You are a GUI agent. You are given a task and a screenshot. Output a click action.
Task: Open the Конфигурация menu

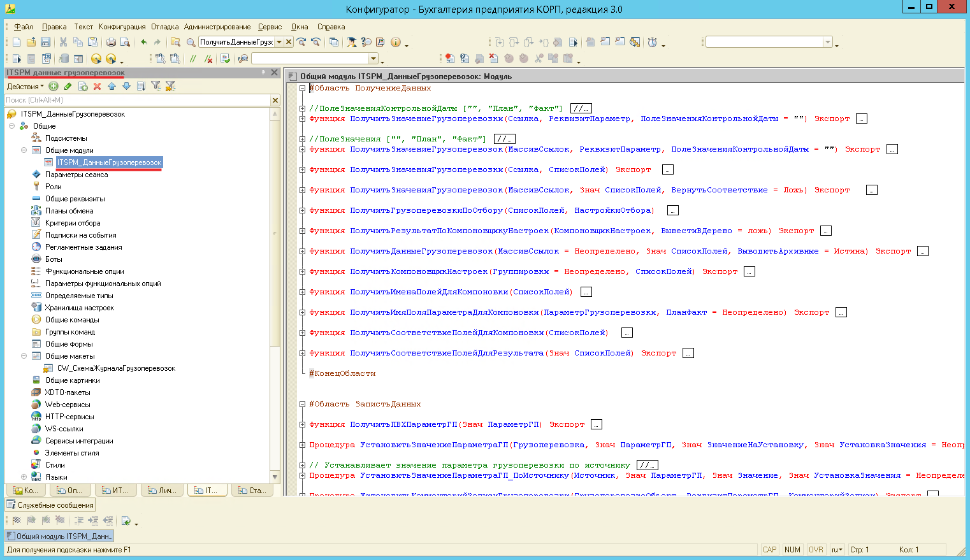click(x=122, y=27)
